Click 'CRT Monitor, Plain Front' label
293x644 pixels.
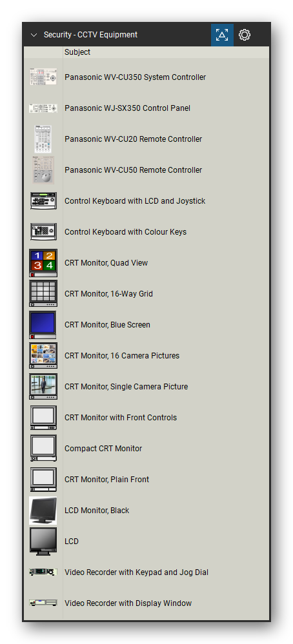click(x=107, y=480)
